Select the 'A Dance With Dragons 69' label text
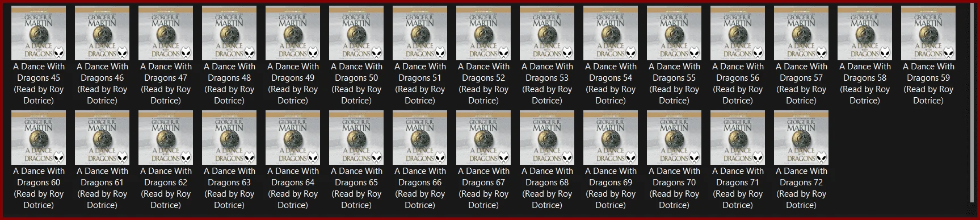 (x=611, y=188)
